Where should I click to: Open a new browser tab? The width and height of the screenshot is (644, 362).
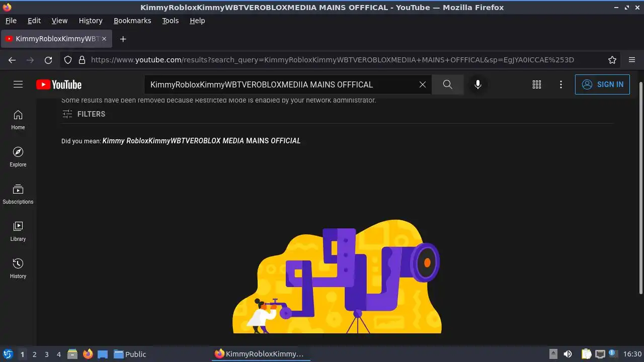tap(123, 39)
